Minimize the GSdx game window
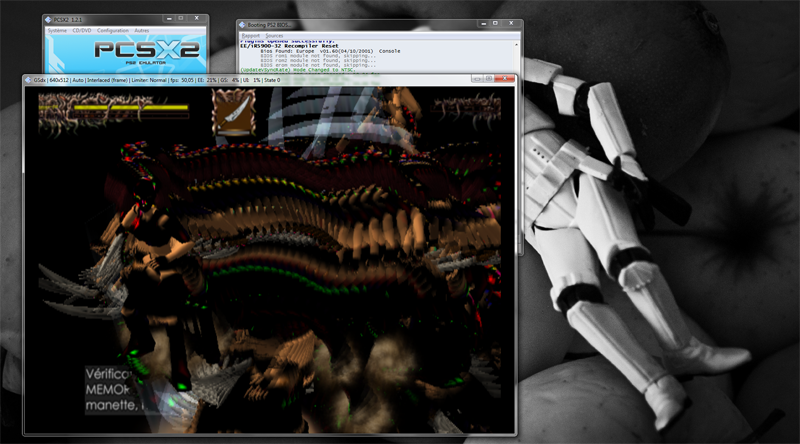Screen dimensions: 800x444 coord(477,79)
